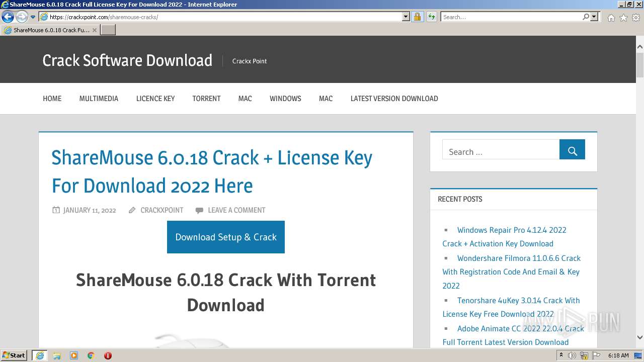Image resolution: width=644 pixels, height=362 pixels.
Task: Open Favorites star icon
Action: (x=623, y=18)
